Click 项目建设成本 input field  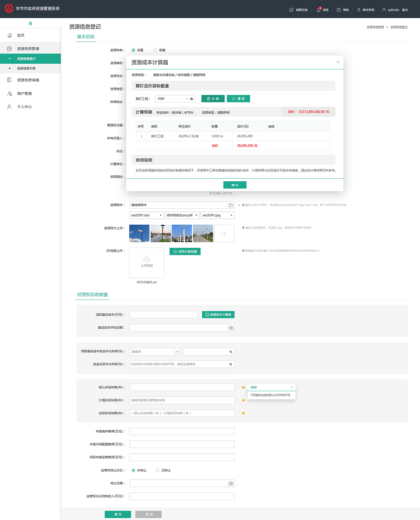coord(164,315)
